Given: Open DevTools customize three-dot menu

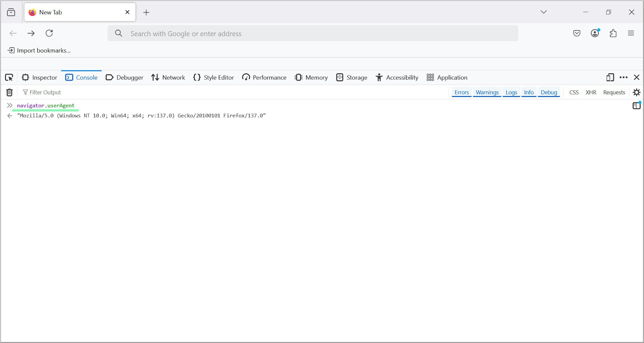Looking at the screenshot, I should click(x=624, y=77).
